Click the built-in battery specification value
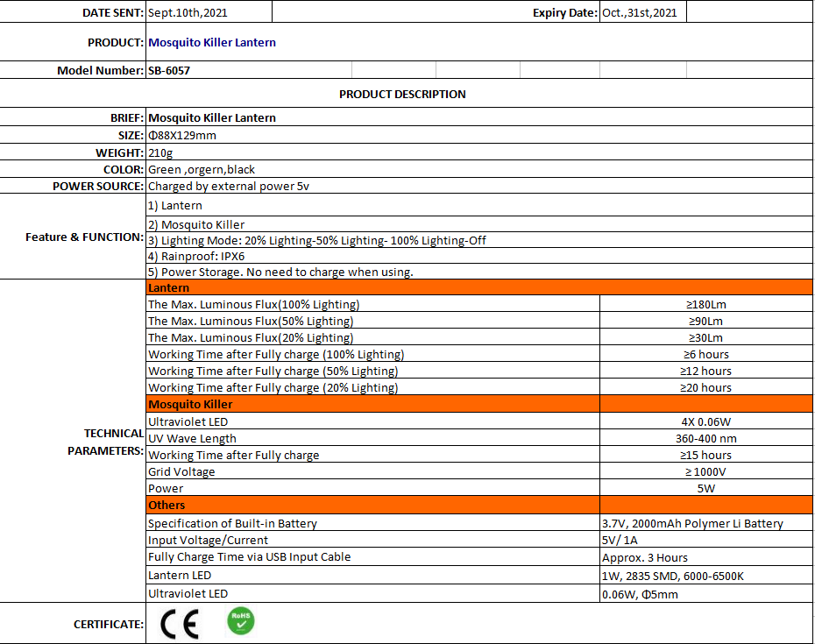Image resolution: width=815 pixels, height=644 pixels. click(692, 523)
